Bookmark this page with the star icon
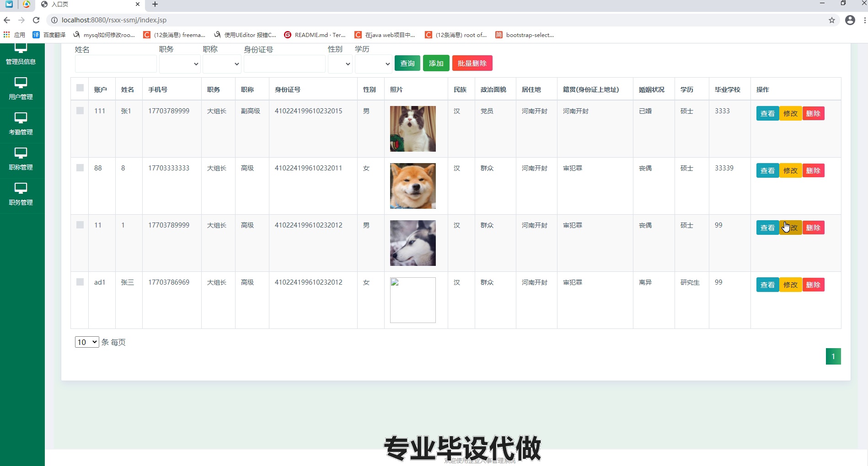 [x=832, y=20]
